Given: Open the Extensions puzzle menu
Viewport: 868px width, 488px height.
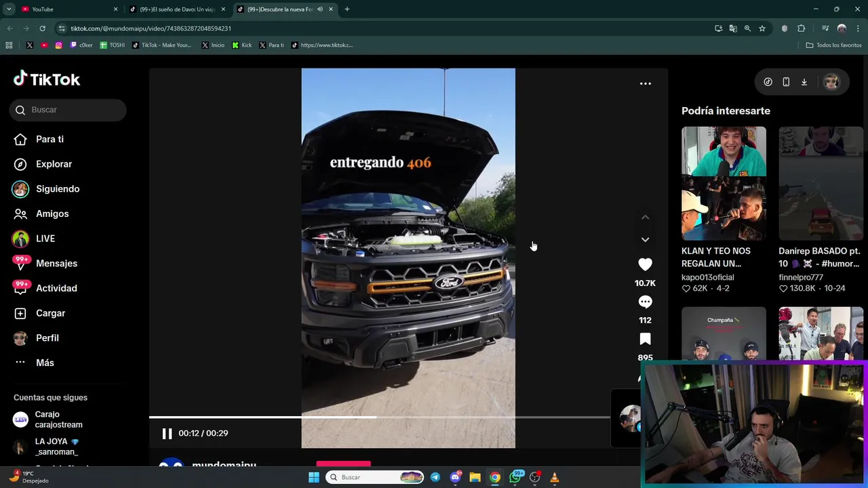Looking at the screenshot, I should pyautogui.click(x=802, y=28).
